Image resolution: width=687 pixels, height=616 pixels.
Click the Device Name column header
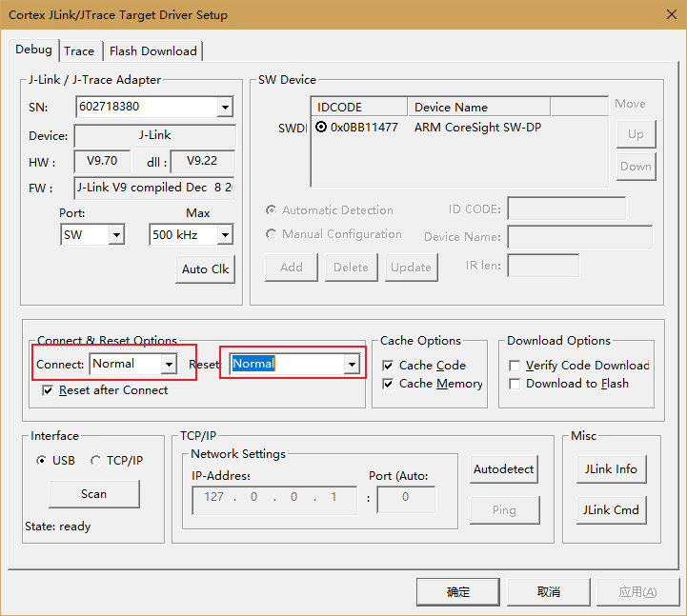(x=479, y=107)
